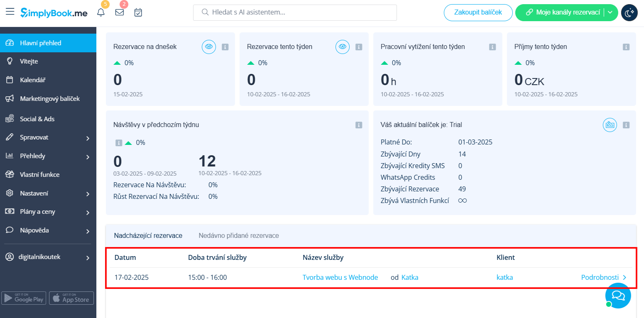Open Podrobnosti link for the booking
Image resolution: width=644 pixels, height=318 pixels.
(603, 277)
